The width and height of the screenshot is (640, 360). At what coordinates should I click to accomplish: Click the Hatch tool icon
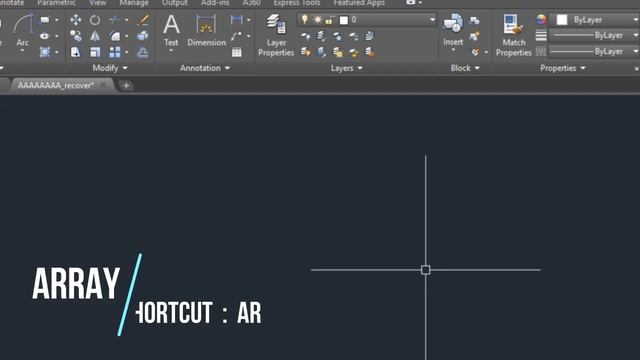click(x=44, y=52)
